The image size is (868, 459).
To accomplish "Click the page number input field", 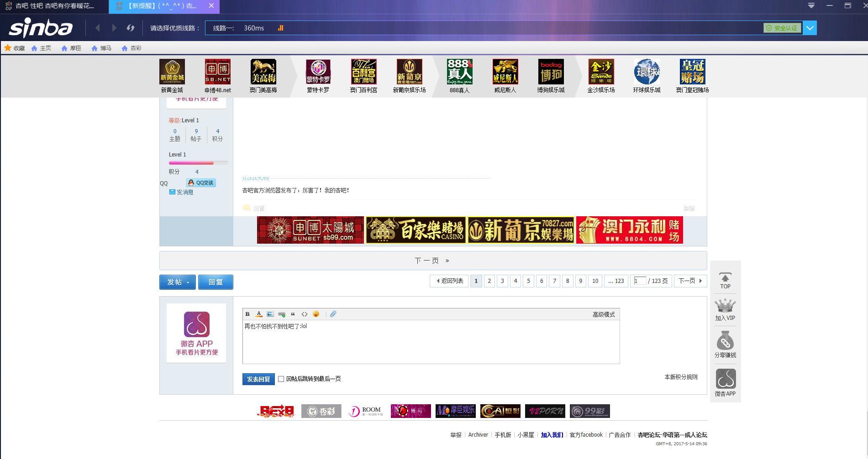I will point(640,281).
